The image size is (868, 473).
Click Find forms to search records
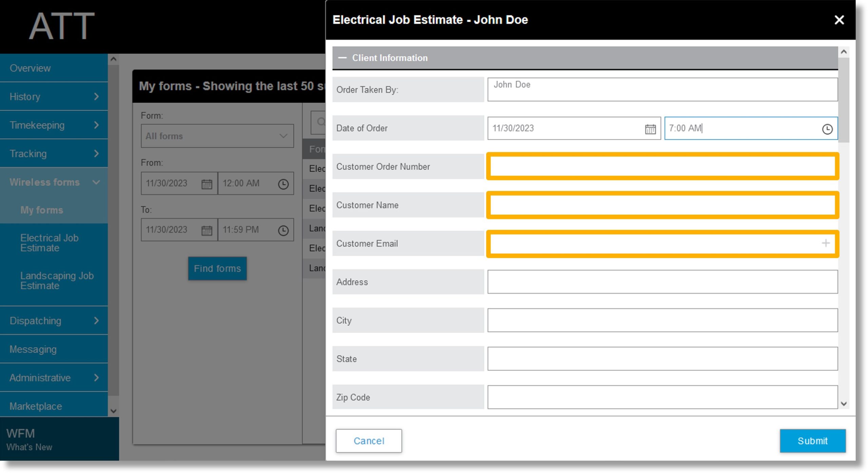[217, 269]
